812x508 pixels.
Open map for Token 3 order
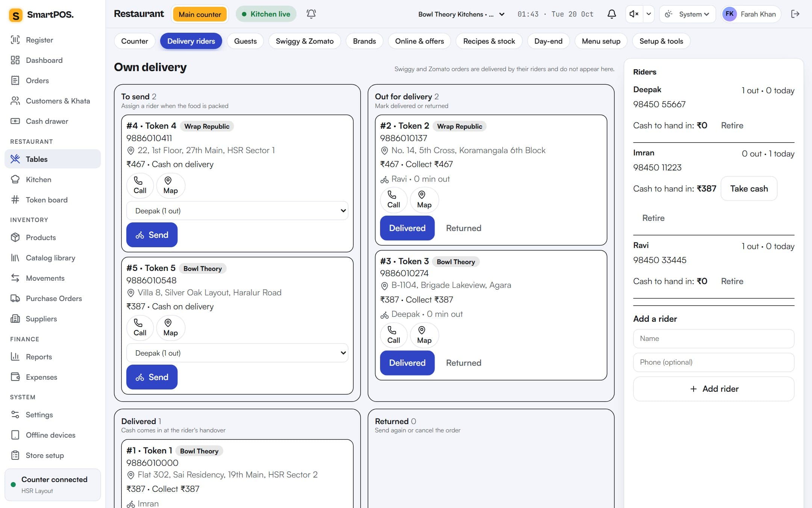pyautogui.click(x=424, y=335)
